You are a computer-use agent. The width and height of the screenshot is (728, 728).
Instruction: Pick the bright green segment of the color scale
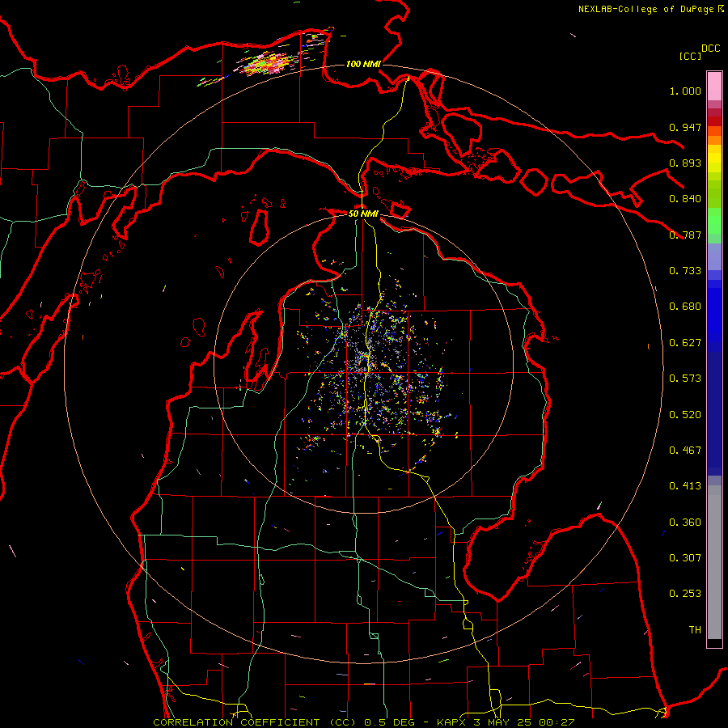(714, 221)
